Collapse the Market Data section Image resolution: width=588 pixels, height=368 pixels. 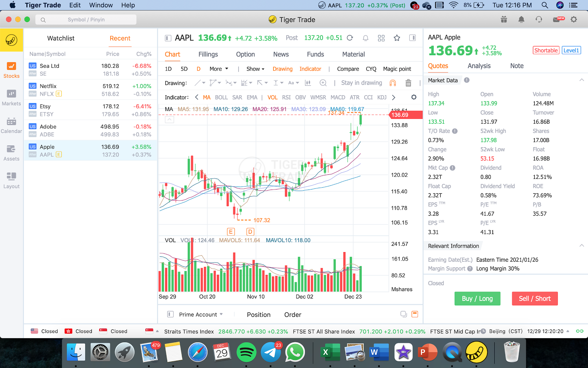coord(581,80)
